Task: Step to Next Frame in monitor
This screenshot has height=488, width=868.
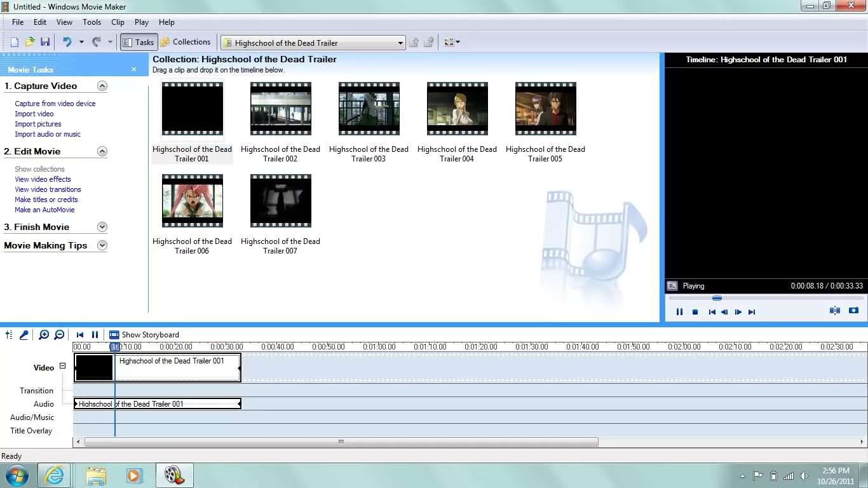Action: pyautogui.click(x=738, y=312)
